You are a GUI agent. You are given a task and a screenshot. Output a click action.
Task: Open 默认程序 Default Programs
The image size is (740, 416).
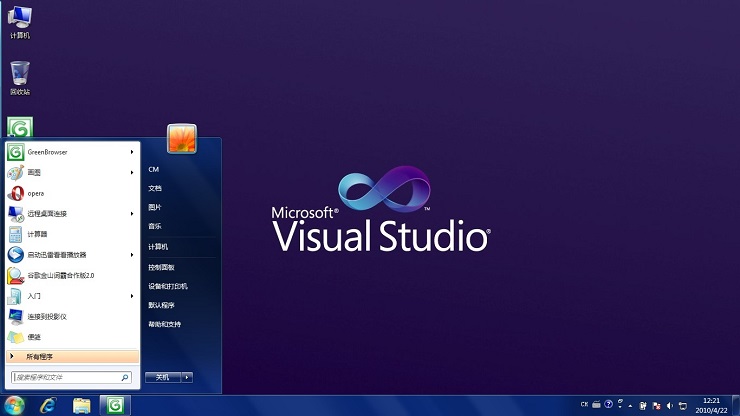[x=161, y=305]
